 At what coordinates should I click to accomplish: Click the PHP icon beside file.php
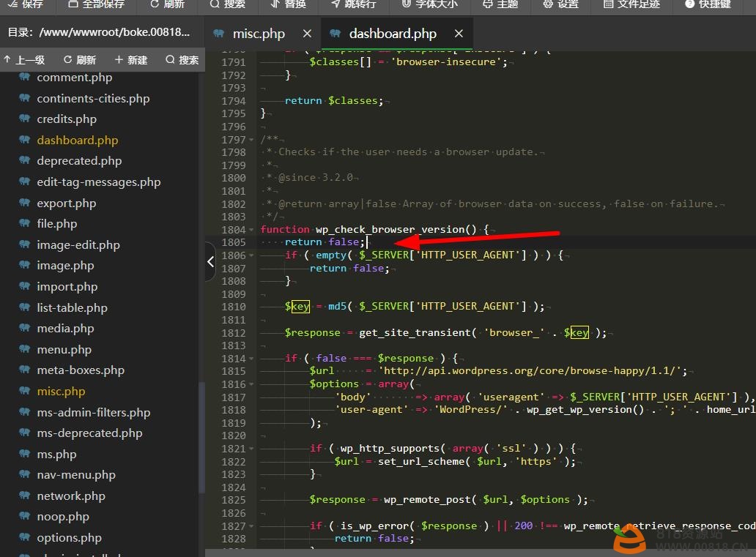[x=25, y=223]
